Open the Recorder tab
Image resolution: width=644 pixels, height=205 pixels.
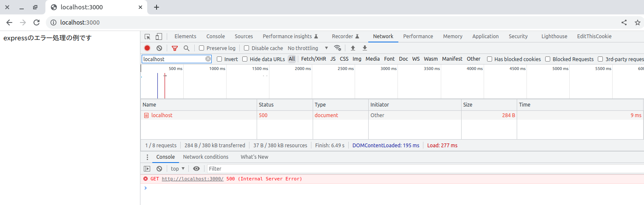[x=346, y=37]
